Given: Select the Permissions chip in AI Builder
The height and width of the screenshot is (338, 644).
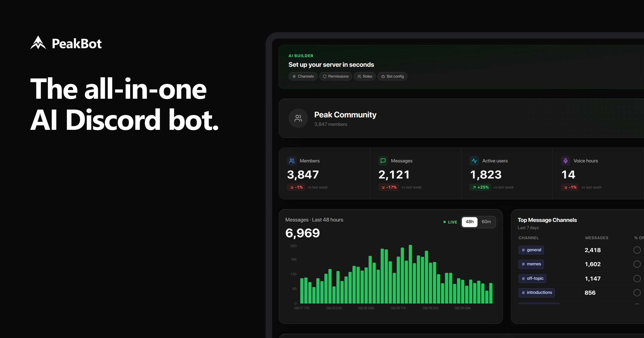Looking at the screenshot, I should point(335,76).
